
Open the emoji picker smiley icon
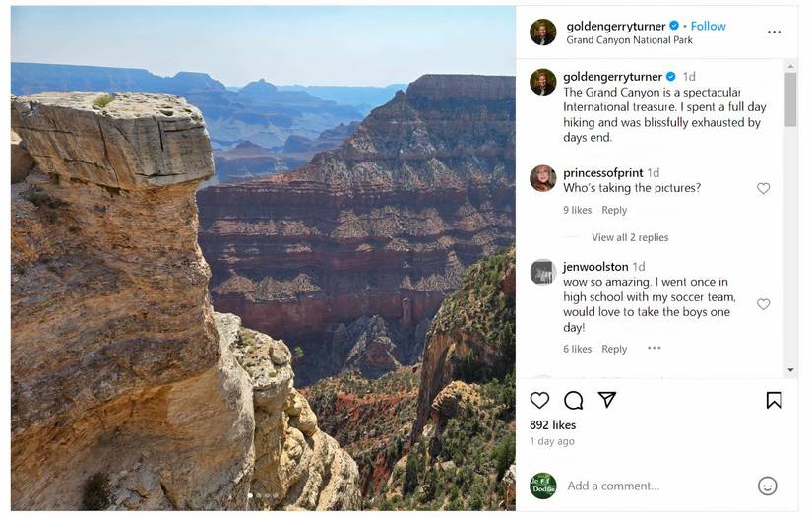click(x=767, y=486)
